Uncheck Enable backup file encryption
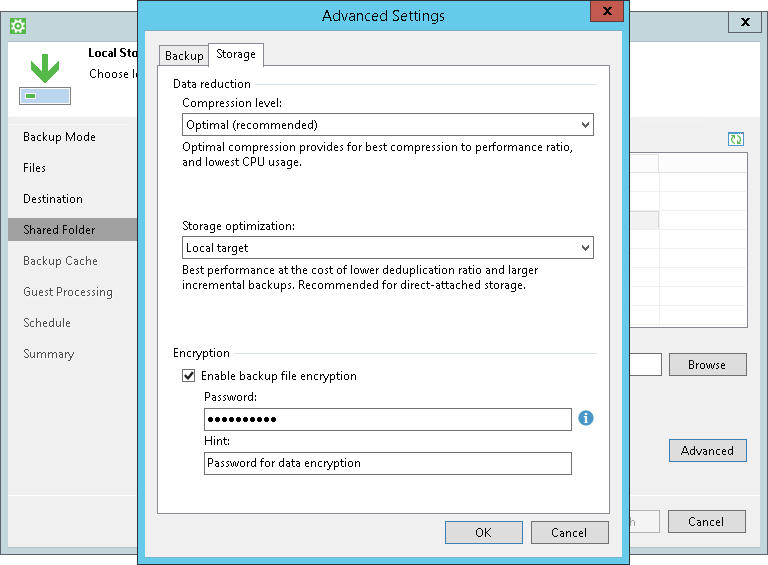 (189, 376)
